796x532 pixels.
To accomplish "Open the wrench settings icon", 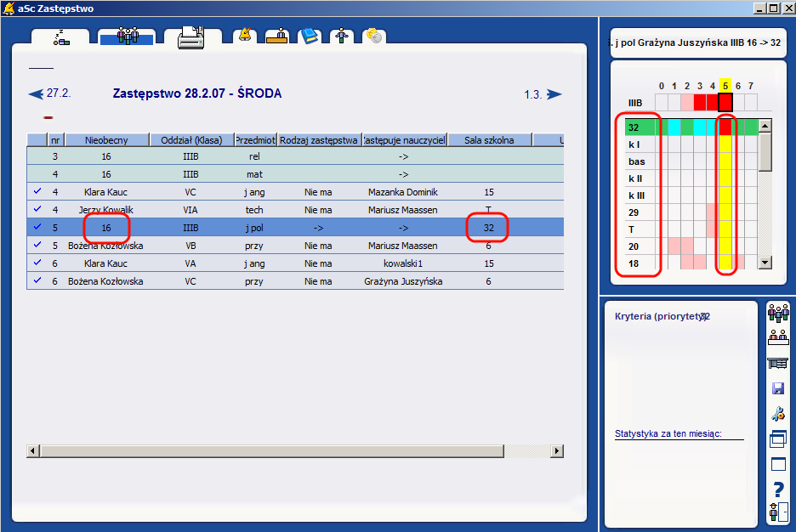I will (x=777, y=415).
